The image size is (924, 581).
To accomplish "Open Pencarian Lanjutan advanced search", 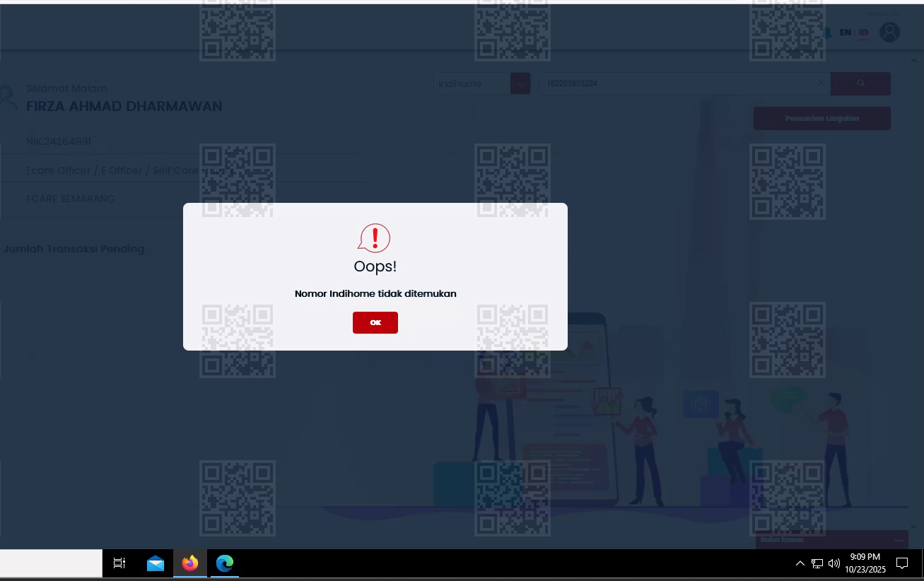I will (821, 118).
